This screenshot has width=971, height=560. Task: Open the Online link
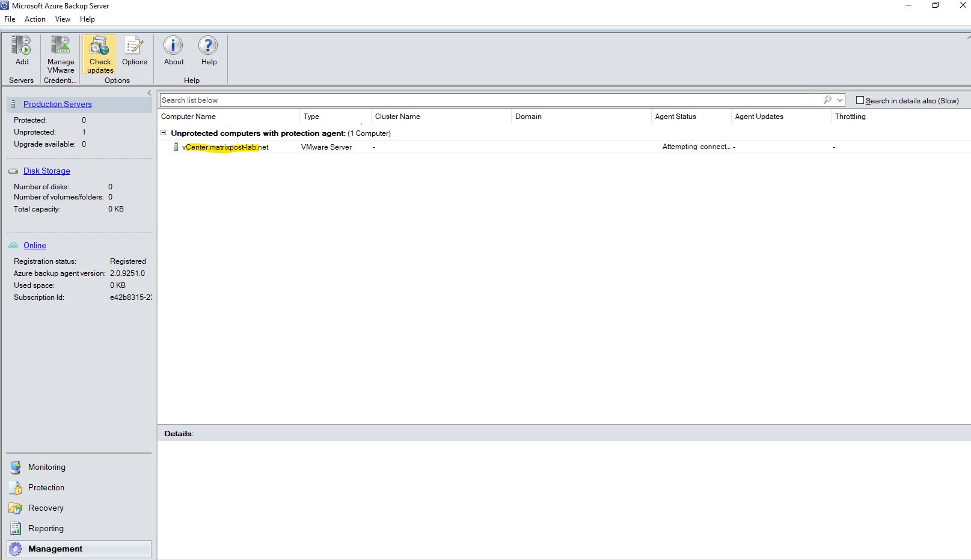pos(35,245)
